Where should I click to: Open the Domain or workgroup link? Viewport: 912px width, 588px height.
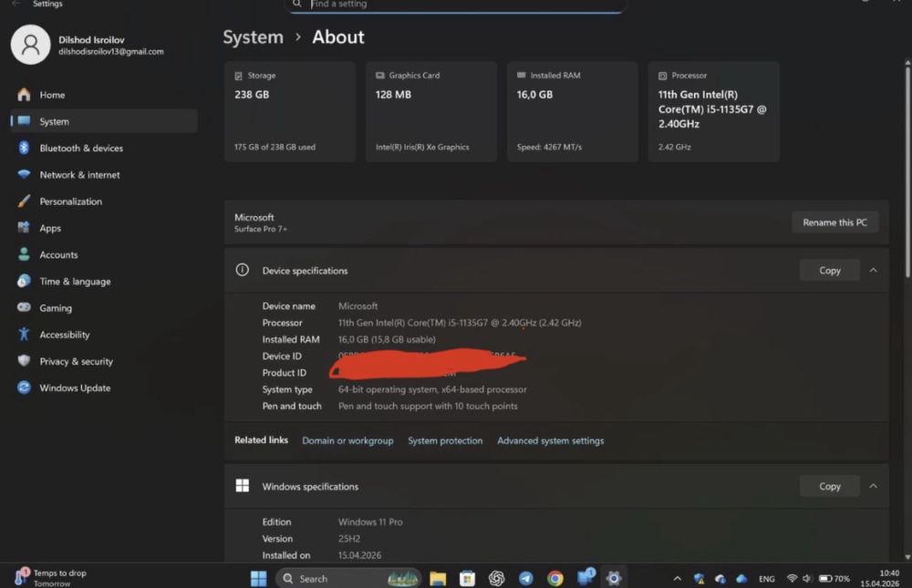[347, 441]
